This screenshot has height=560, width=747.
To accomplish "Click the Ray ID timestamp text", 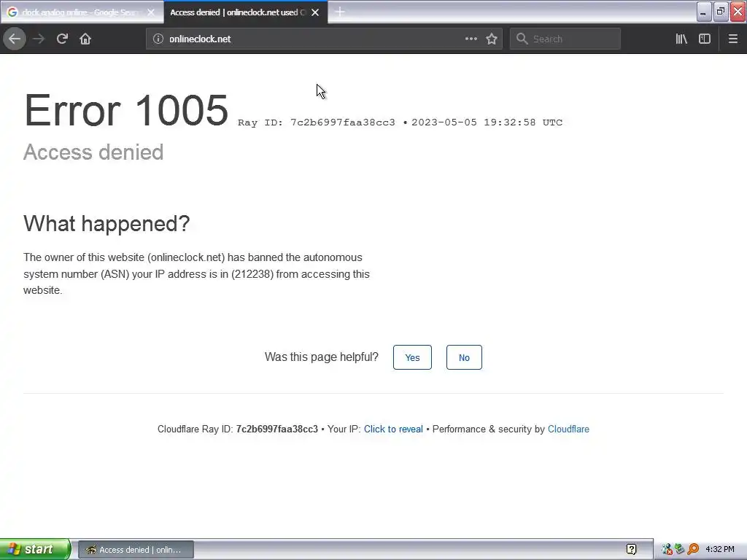I will click(x=400, y=122).
